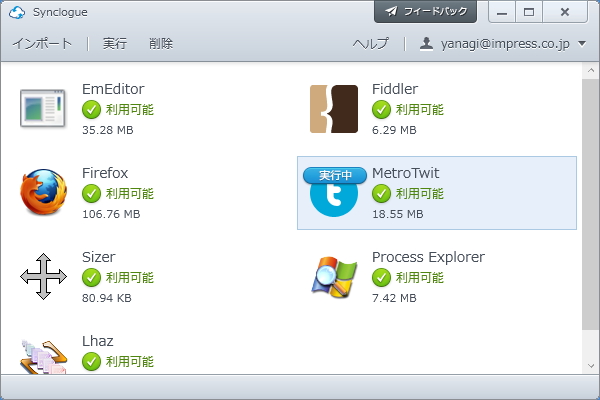Close the Synclogue window
The height and width of the screenshot is (400, 600).
coord(565,12)
